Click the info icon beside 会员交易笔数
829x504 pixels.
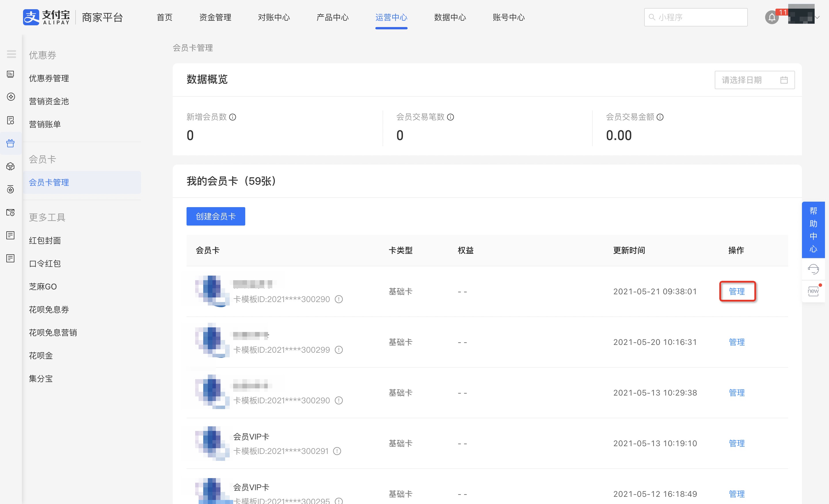click(x=450, y=117)
